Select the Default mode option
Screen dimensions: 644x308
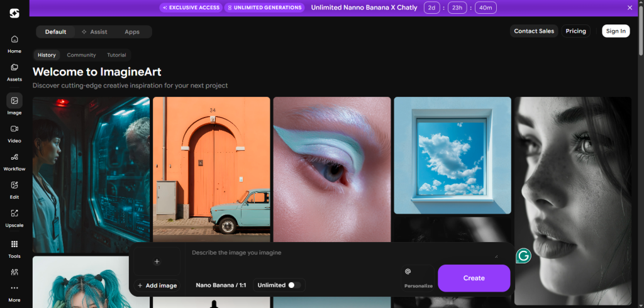(x=55, y=32)
